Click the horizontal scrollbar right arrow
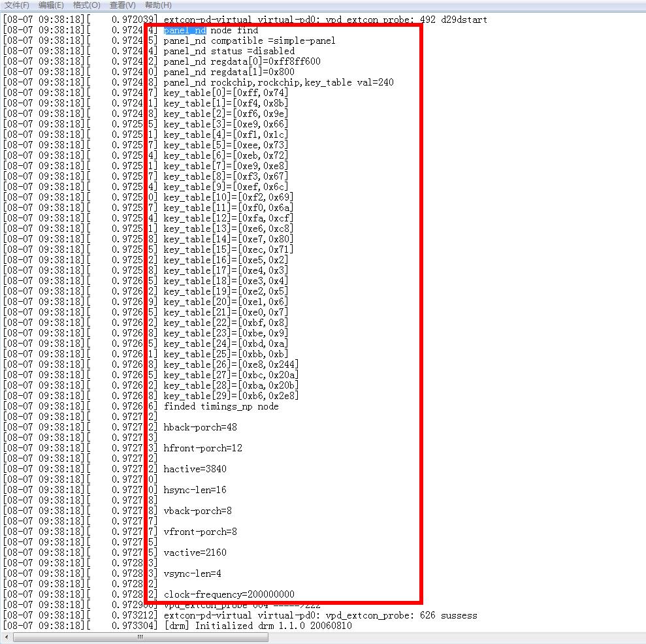The height and width of the screenshot is (644, 646). [641, 637]
